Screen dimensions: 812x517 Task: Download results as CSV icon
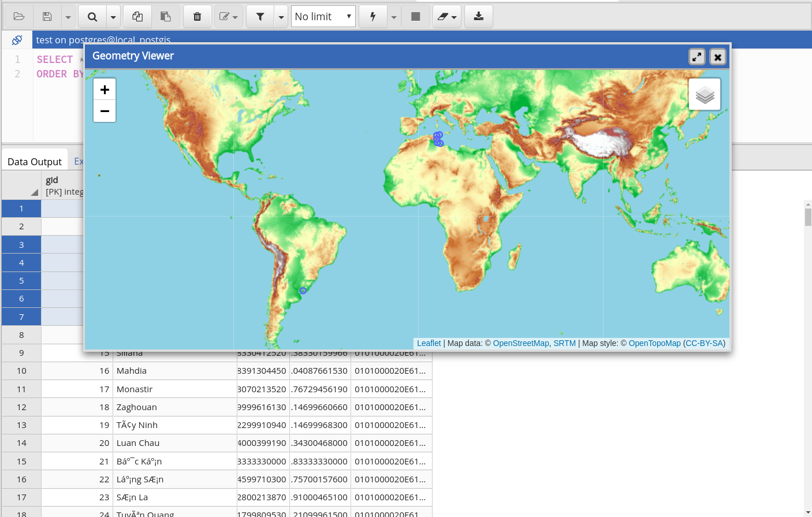479,17
